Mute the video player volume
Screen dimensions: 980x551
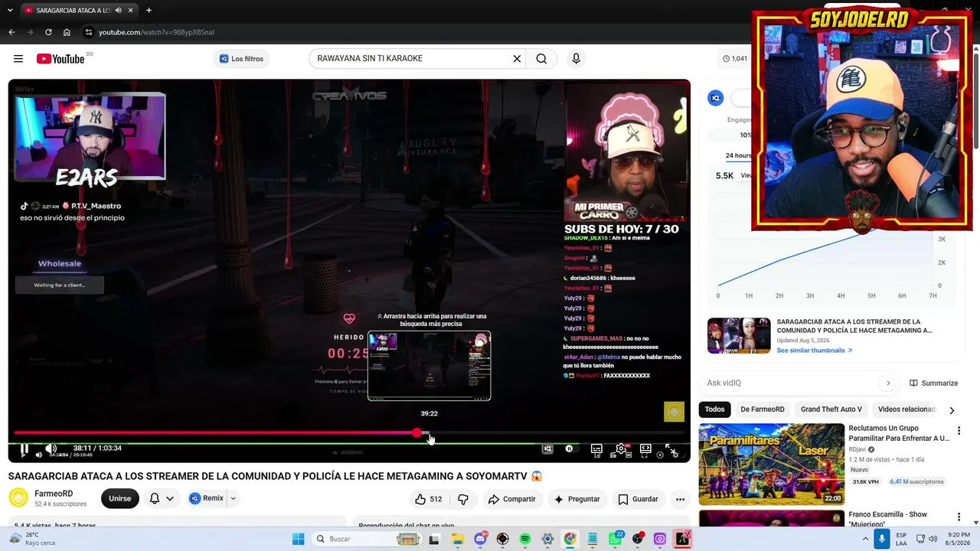point(51,448)
